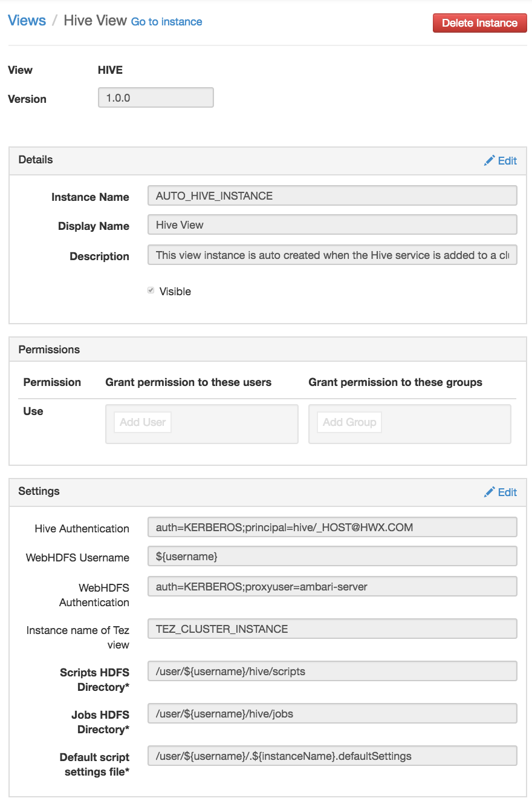Click the Description text field
Viewport: 532px width, 801px height.
pos(332,255)
